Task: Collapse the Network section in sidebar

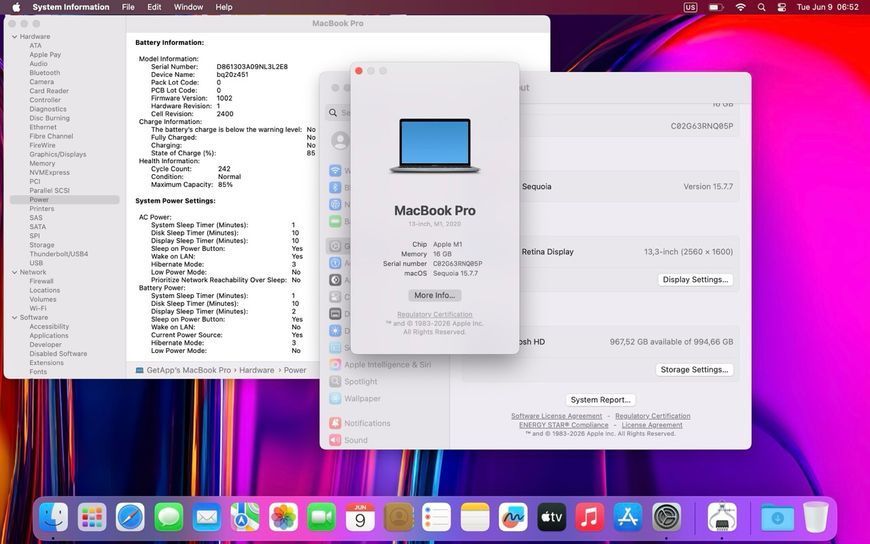Action: 14,273
